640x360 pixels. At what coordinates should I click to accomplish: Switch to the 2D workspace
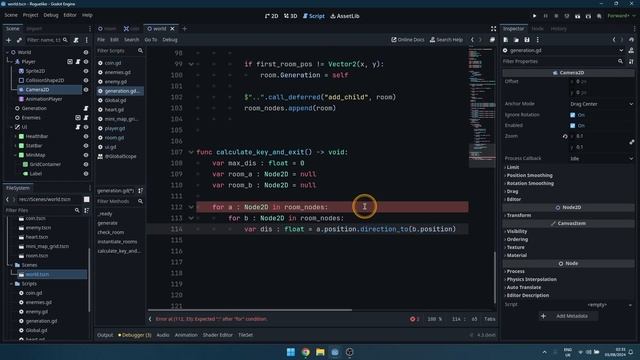click(x=272, y=16)
